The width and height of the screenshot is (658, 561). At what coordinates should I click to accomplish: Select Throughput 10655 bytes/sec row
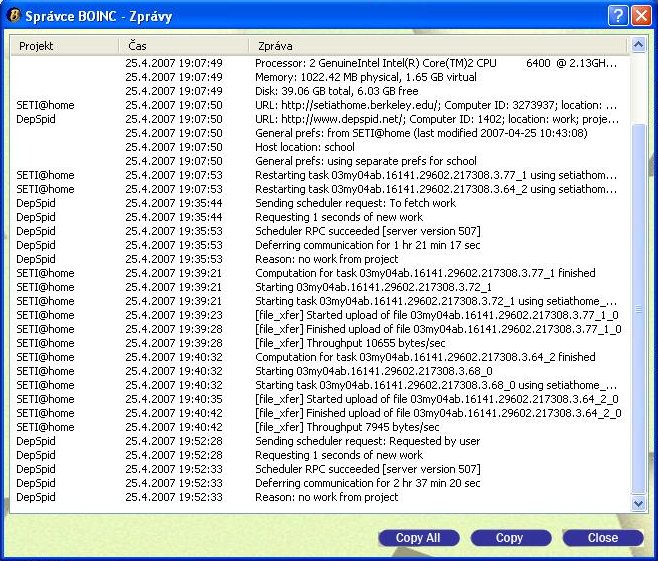point(319,343)
